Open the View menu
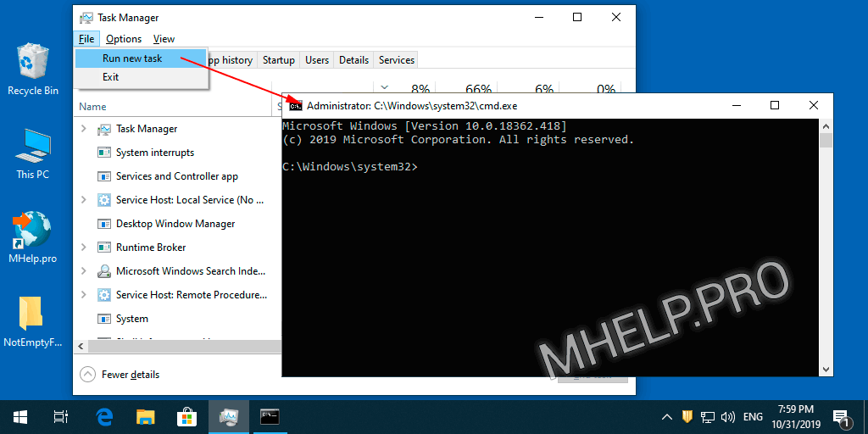868x434 pixels. tap(164, 39)
